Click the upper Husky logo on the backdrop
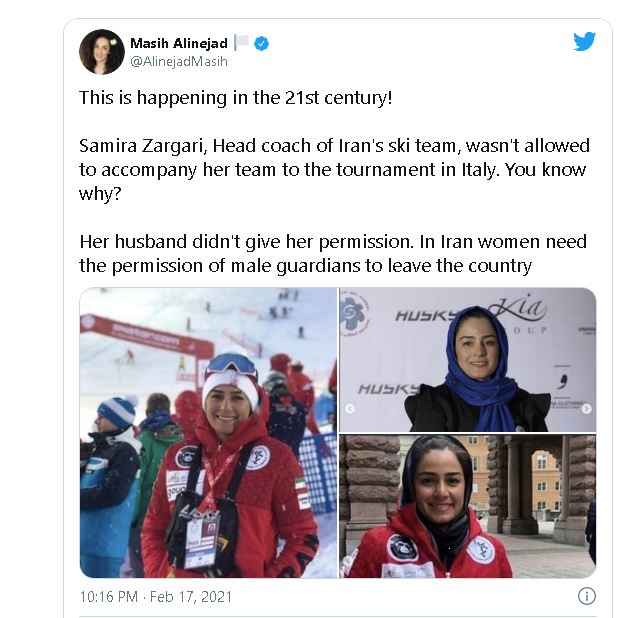Screen dimensions: 628x618 (425, 316)
